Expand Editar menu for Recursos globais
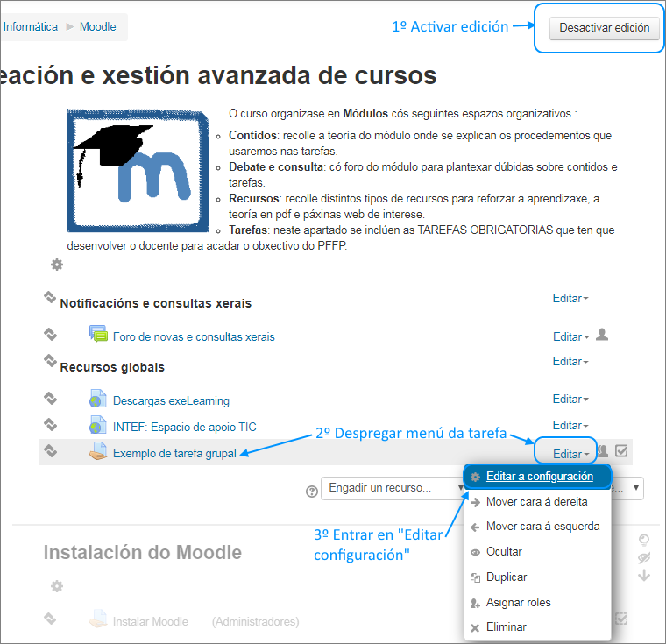 coord(570,362)
